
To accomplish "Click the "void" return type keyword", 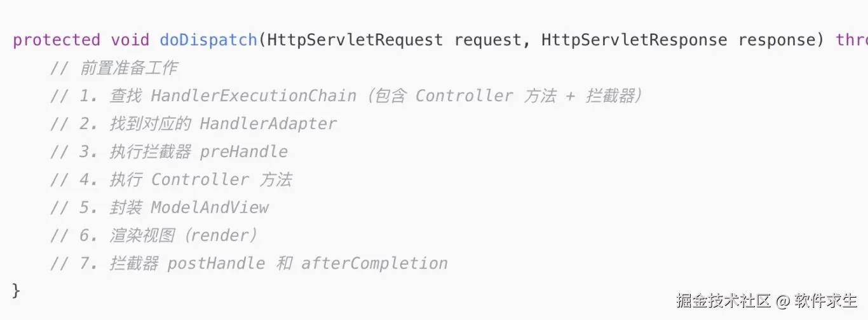I will 130,40.
